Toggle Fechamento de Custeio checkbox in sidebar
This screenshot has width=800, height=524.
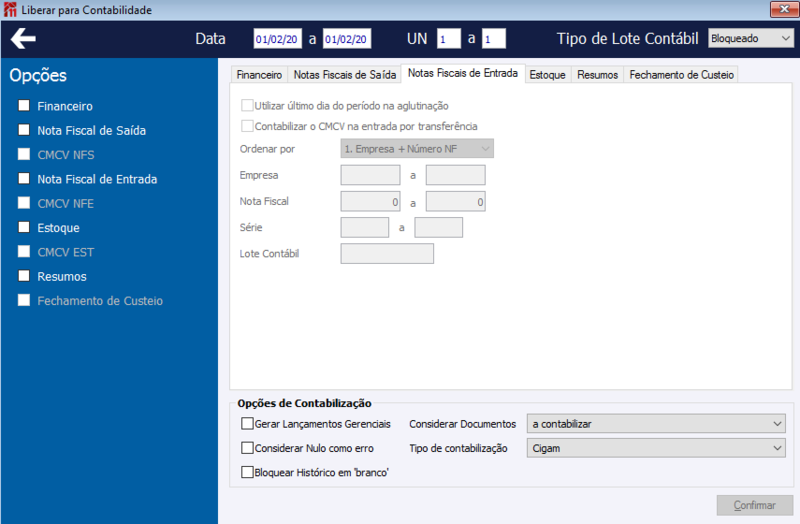[x=24, y=300]
